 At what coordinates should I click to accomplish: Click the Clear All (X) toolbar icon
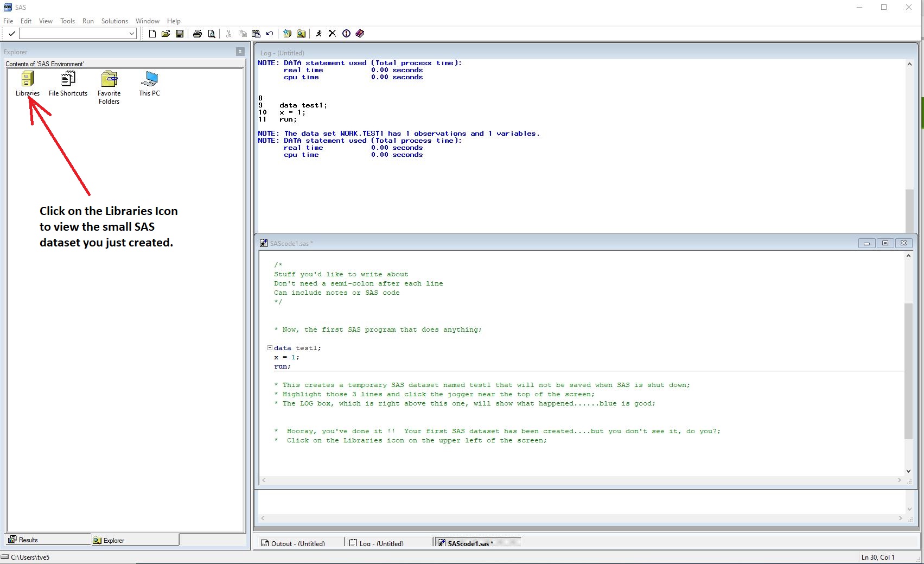tap(332, 34)
